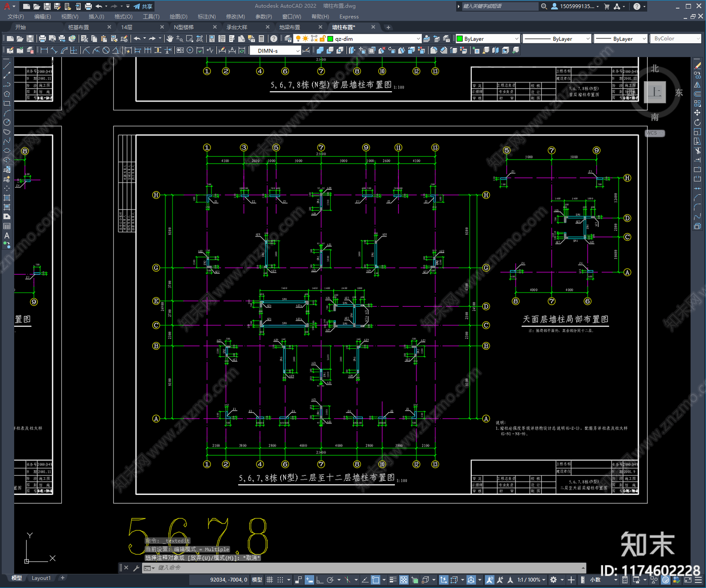The width and height of the screenshot is (706, 588).
Task: Open the Layer Properties manager icon
Action: click(288, 39)
